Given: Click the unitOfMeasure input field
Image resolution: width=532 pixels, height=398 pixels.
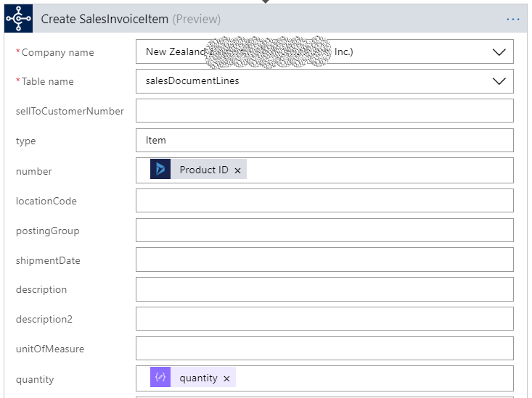Looking at the screenshot, I should coord(324,348).
